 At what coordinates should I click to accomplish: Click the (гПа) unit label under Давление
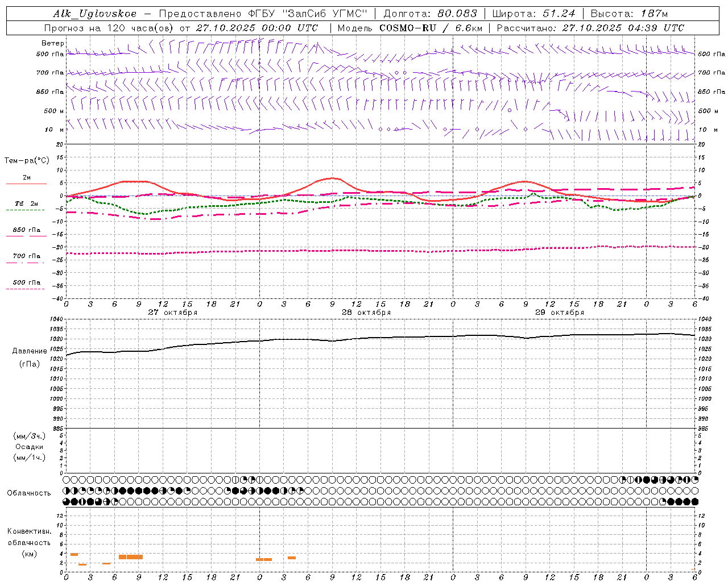coord(30,364)
